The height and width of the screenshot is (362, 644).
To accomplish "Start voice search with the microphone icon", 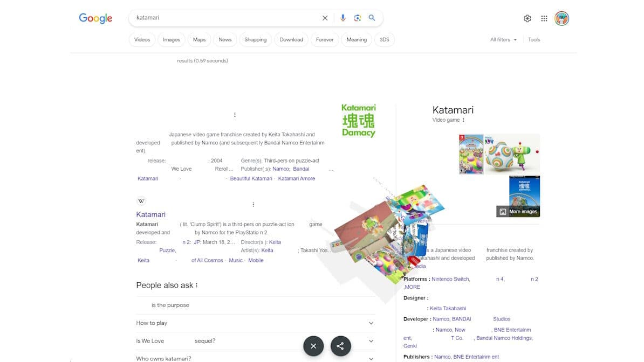I will (342, 18).
